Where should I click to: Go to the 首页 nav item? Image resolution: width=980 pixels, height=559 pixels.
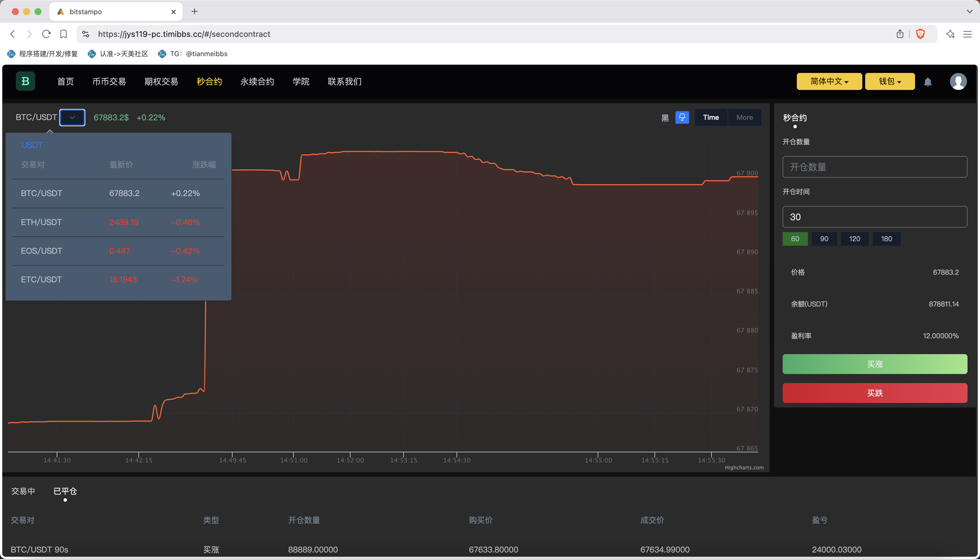pos(66,81)
